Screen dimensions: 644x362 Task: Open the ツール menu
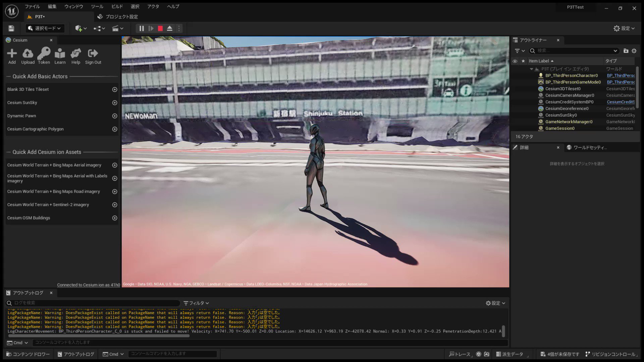point(97,6)
